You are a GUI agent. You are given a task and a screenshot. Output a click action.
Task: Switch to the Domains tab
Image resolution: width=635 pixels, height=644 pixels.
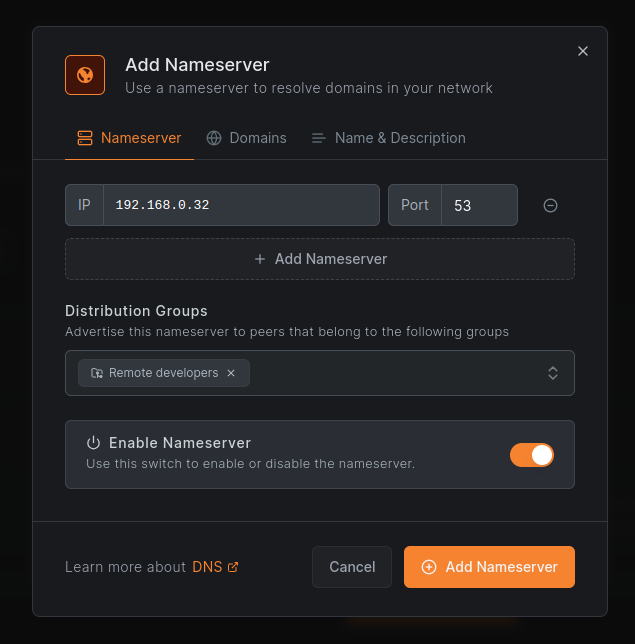coord(247,138)
